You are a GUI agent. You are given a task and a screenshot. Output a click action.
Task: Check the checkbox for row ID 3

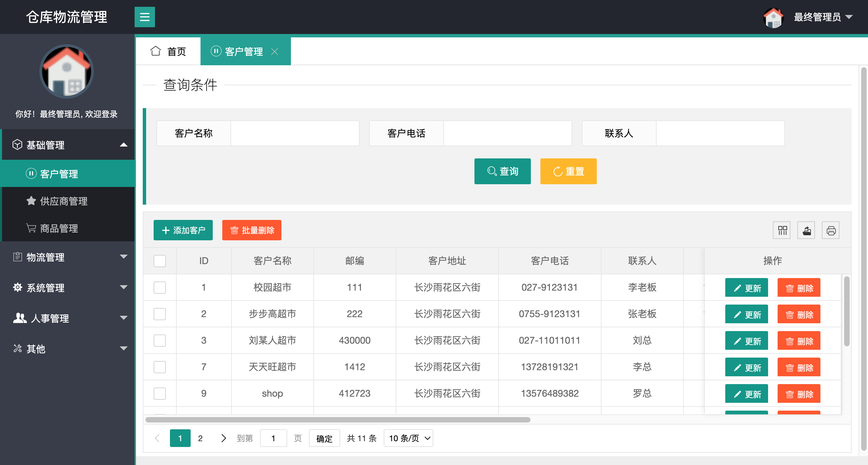point(160,341)
